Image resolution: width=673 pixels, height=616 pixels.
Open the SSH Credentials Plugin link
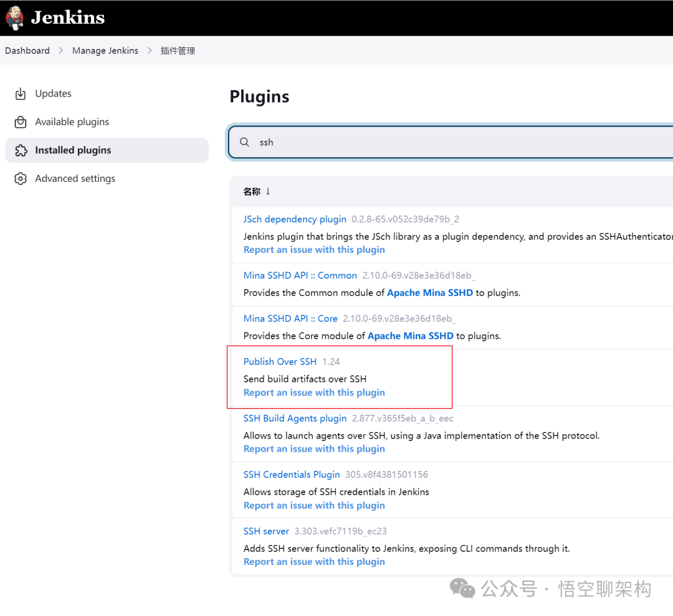292,475
